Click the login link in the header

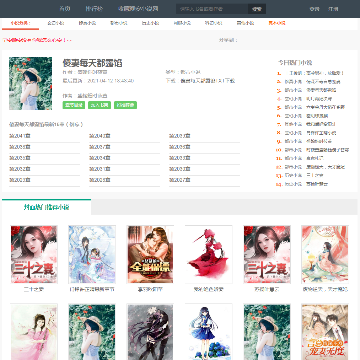click(x=314, y=9)
